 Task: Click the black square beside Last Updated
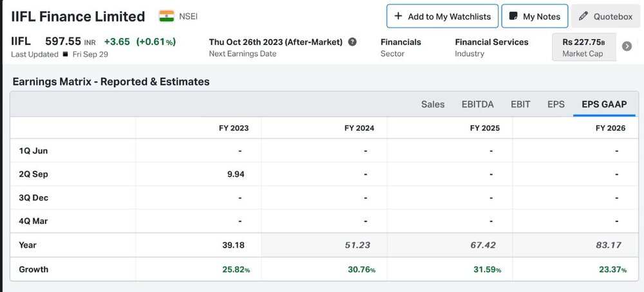(65, 54)
